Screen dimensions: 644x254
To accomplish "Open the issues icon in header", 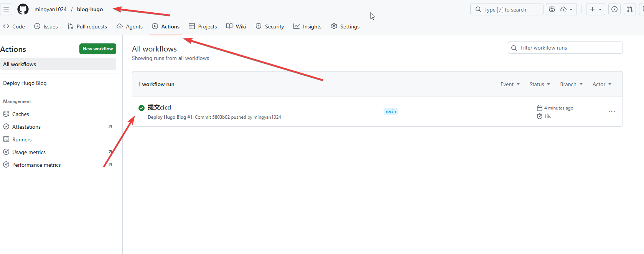I will pos(614,9).
